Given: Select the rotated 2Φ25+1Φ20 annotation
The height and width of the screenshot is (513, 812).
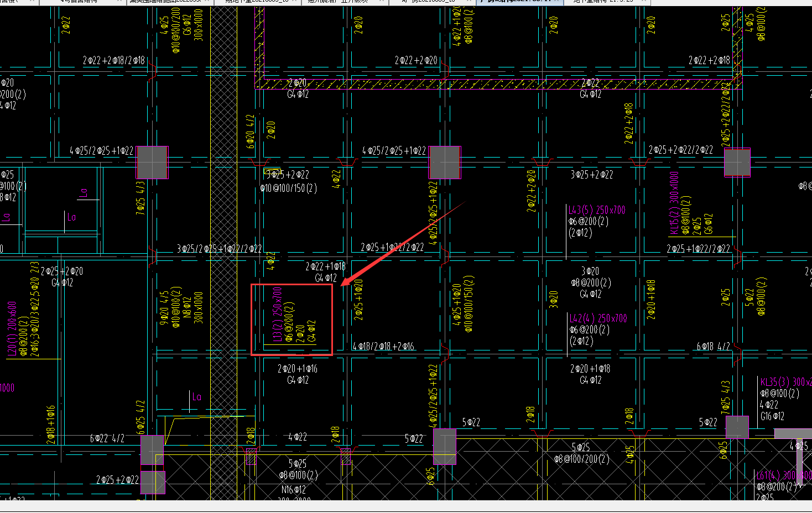Looking at the screenshot, I should click(x=359, y=300).
